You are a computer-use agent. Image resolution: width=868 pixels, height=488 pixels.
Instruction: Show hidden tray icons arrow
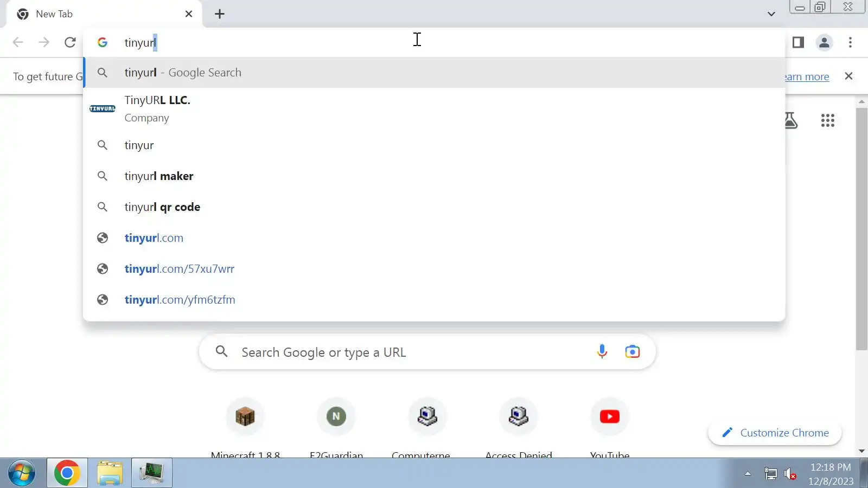(748, 474)
